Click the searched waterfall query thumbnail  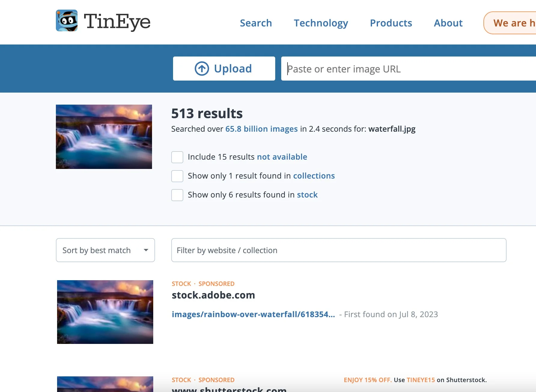click(x=104, y=136)
